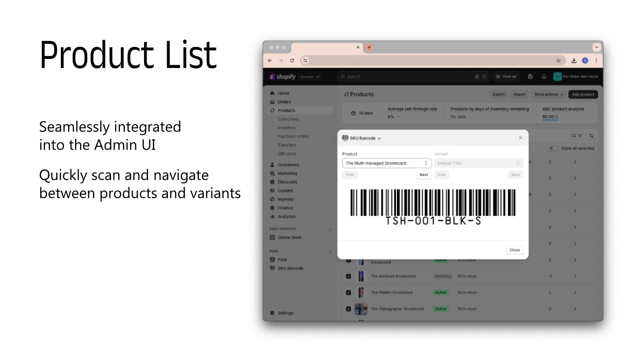Open Settings at sidebar bottom
644x362 pixels.
click(x=285, y=313)
